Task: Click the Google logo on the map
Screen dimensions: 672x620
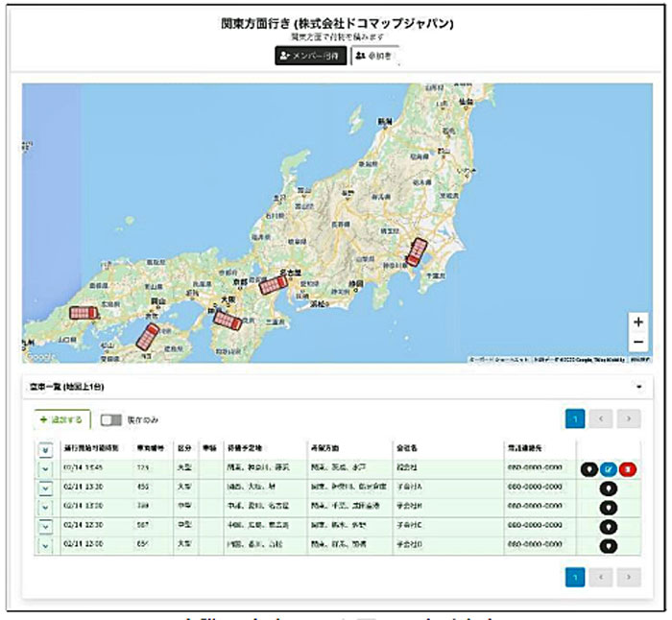Action: click(40, 356)
